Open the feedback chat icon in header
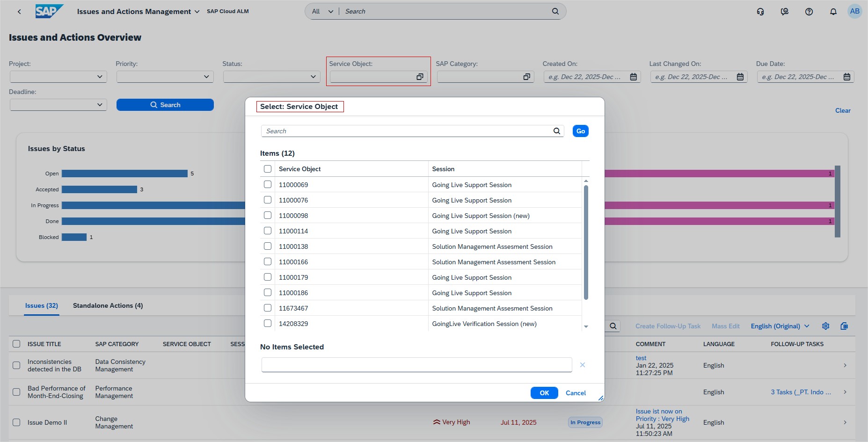 pyautogui.click(x=785, y=12)
